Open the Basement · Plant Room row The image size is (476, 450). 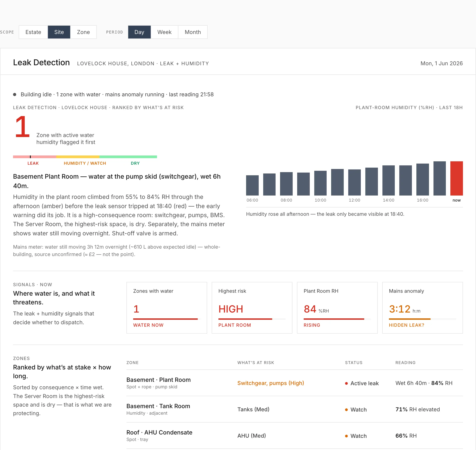pos(294,383)
